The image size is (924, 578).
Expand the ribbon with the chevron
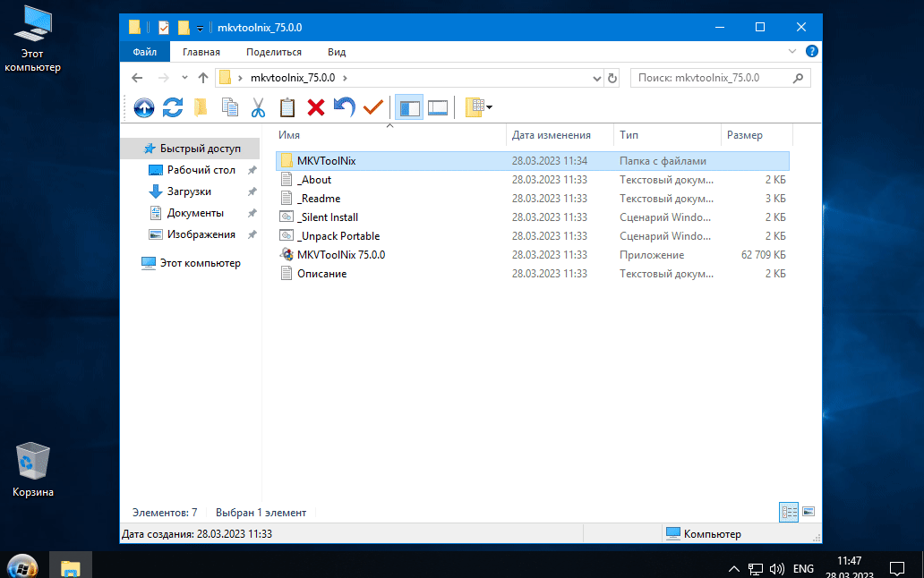(x=792, y=51)
